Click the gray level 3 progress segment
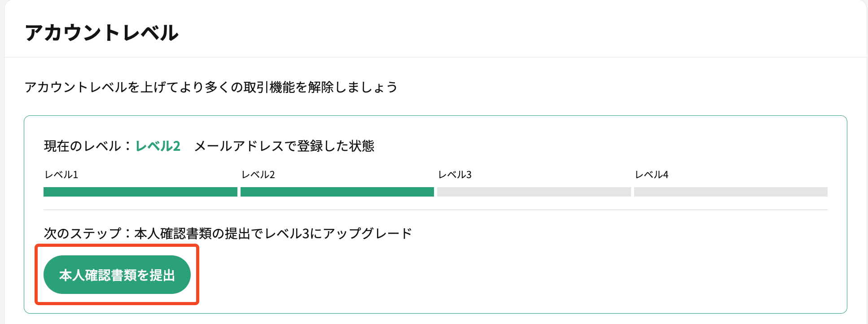868x324 pixels. 534,192
